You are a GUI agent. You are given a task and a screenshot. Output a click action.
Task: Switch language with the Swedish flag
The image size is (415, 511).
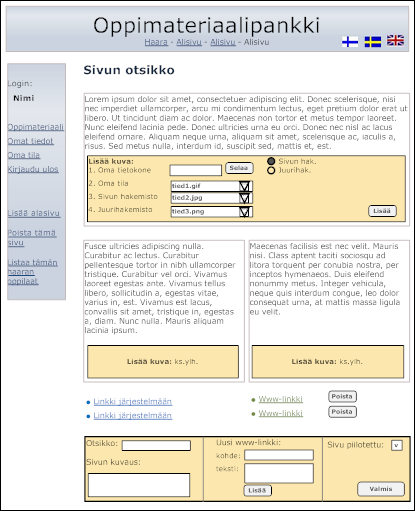pos(373,42)
